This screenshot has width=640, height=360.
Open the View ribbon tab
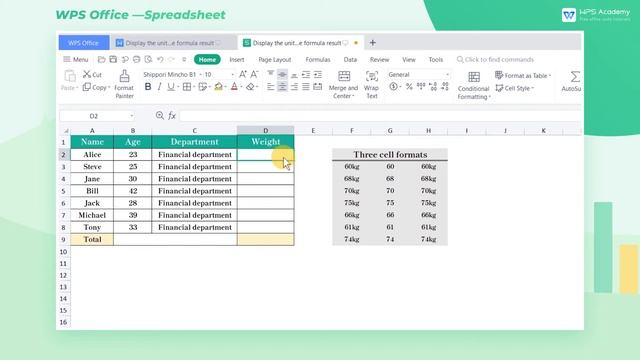click(x=409, y=60)
